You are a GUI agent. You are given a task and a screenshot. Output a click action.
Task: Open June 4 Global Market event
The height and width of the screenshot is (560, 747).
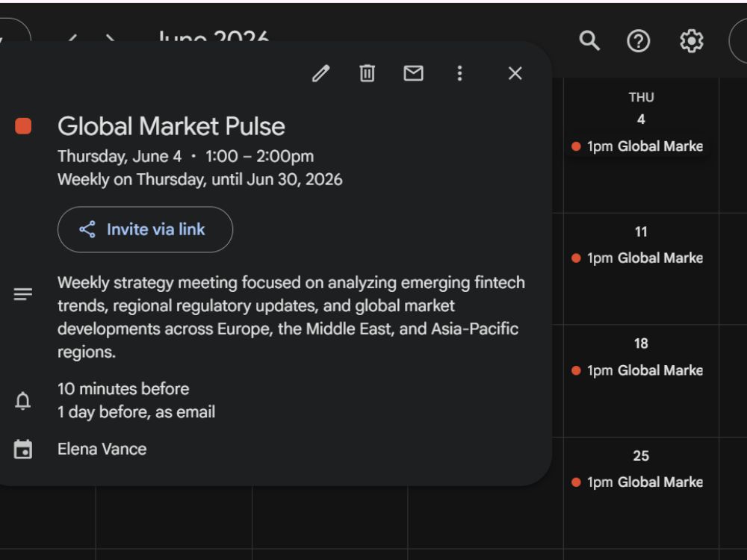coord(637,146)
